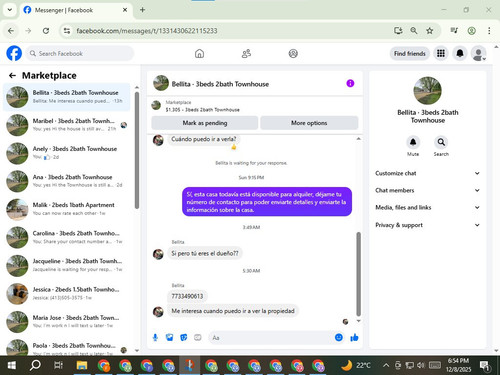This screenshot has height=375, width=500.
Task: Click the purple sent message bubble
Action: [x=267, y=202]
